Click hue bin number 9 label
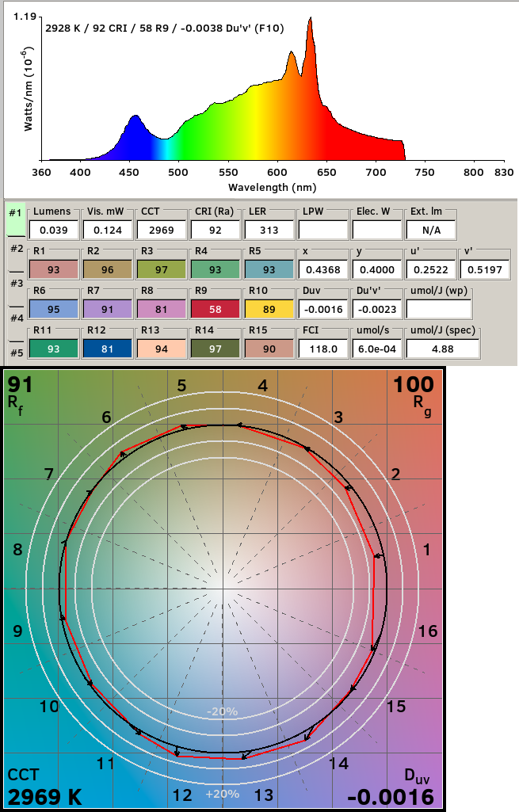519x812 pixels. pyautogui.click(x=17, y=631)
